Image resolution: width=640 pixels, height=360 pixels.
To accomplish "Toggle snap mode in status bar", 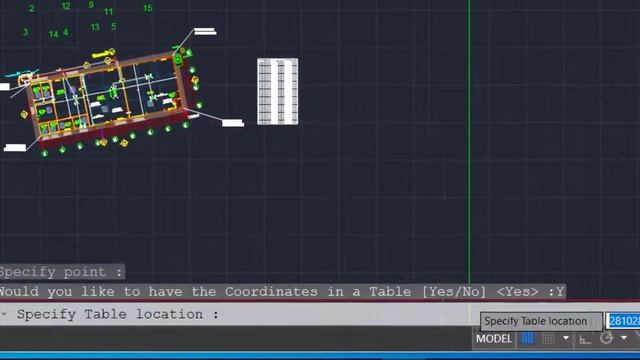I will click(548, 338).
